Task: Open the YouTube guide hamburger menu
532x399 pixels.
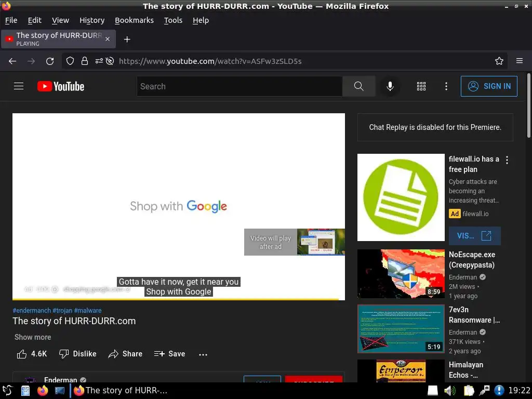Action: click(19, 86)
